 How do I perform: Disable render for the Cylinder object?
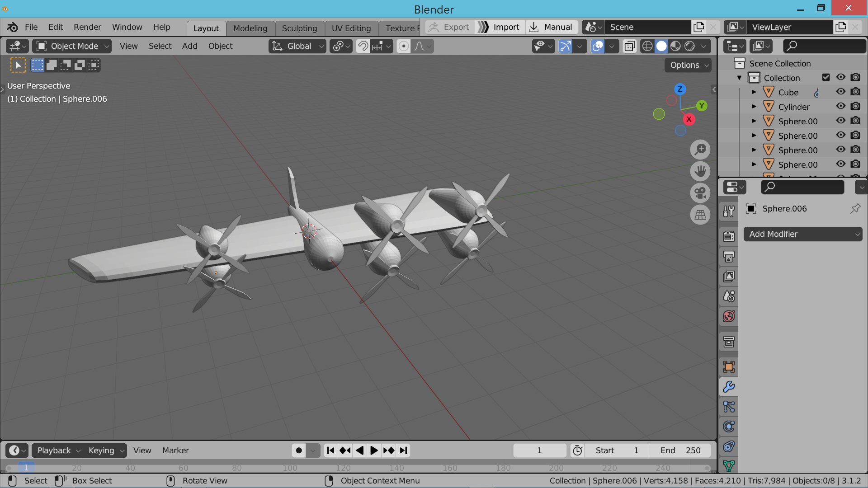pyautogui.click(x=855, y=106)
